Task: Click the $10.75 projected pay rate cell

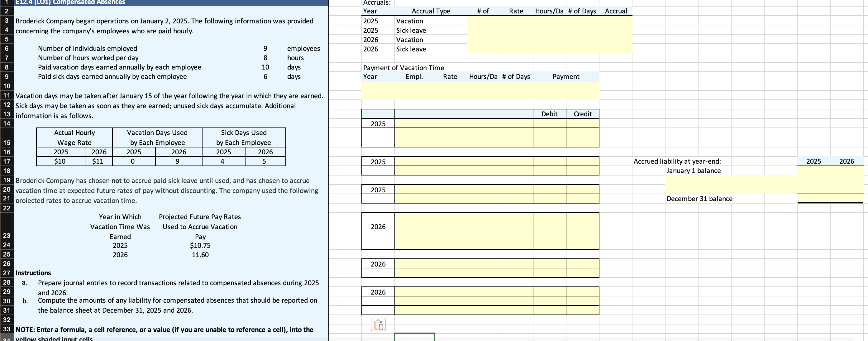Action: coord(200,245)
